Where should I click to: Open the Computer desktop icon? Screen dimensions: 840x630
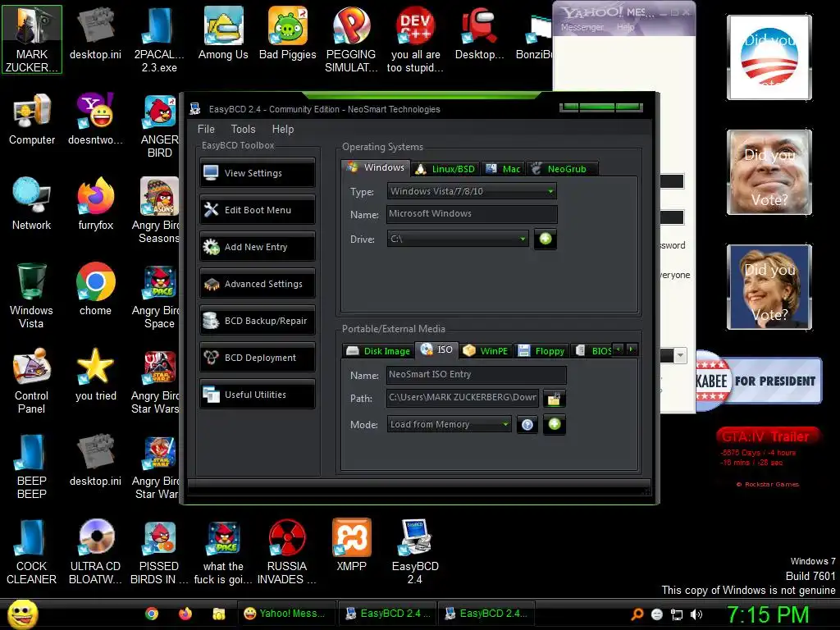click(x=32, y=119)
